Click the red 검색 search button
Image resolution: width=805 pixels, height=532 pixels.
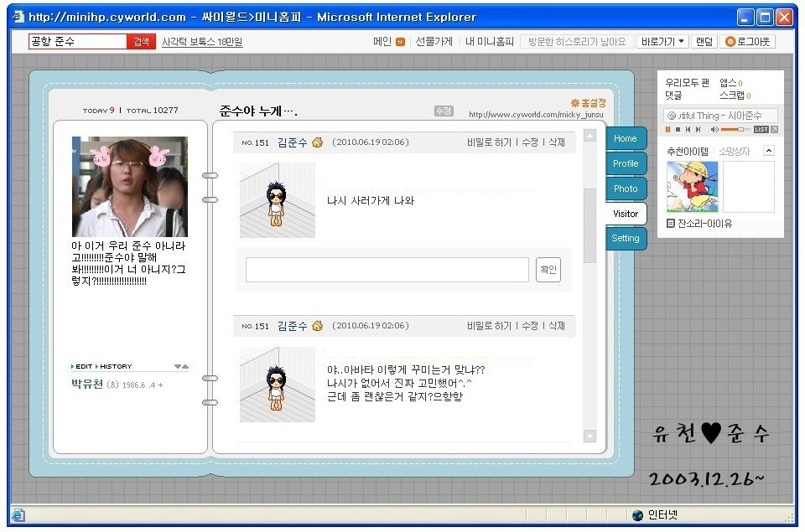click(x=141, y=42)
